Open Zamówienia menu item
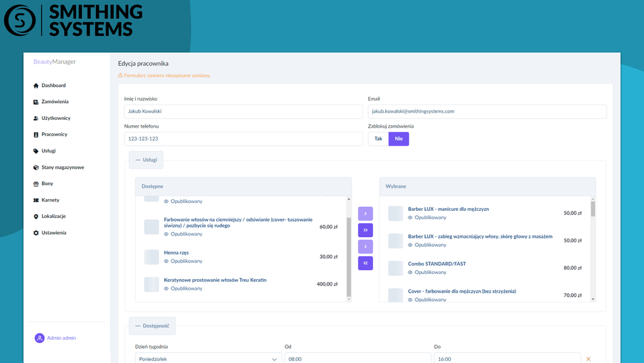Screen dimensions: 644x363 click(55, 101)
